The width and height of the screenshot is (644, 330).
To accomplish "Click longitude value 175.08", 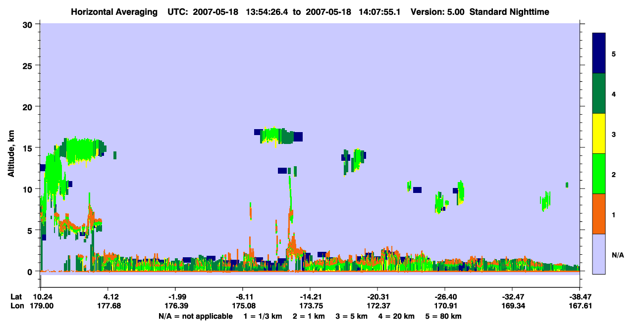I will click(x=243, y=306).
